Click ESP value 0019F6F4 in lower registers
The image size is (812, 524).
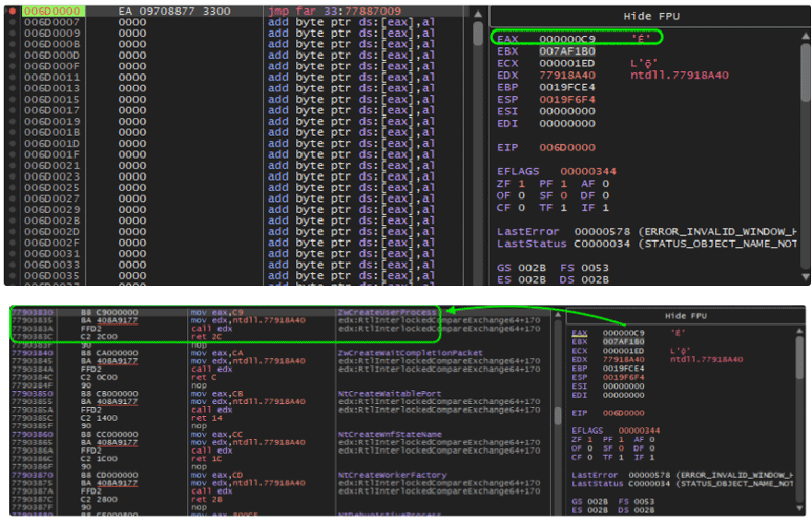624,377
